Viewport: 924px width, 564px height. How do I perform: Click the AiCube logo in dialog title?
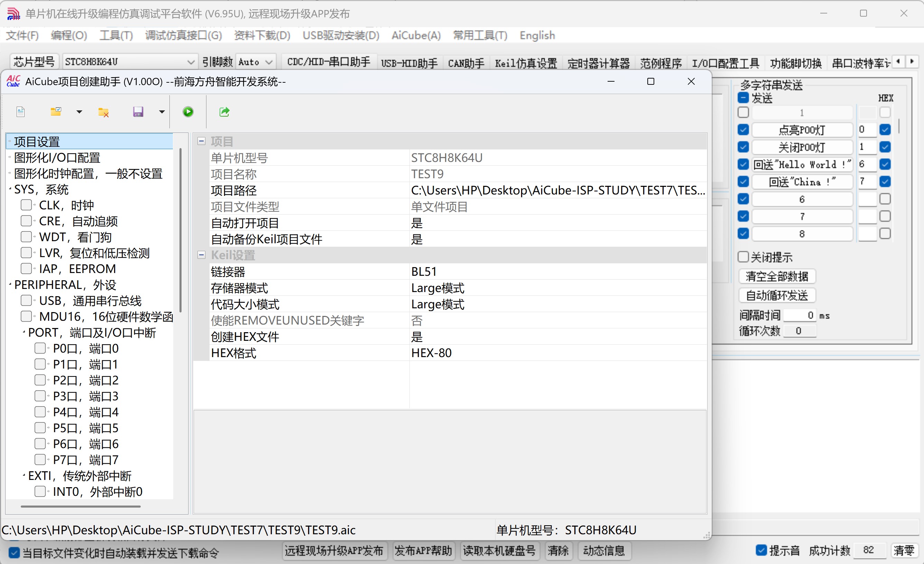13,81
